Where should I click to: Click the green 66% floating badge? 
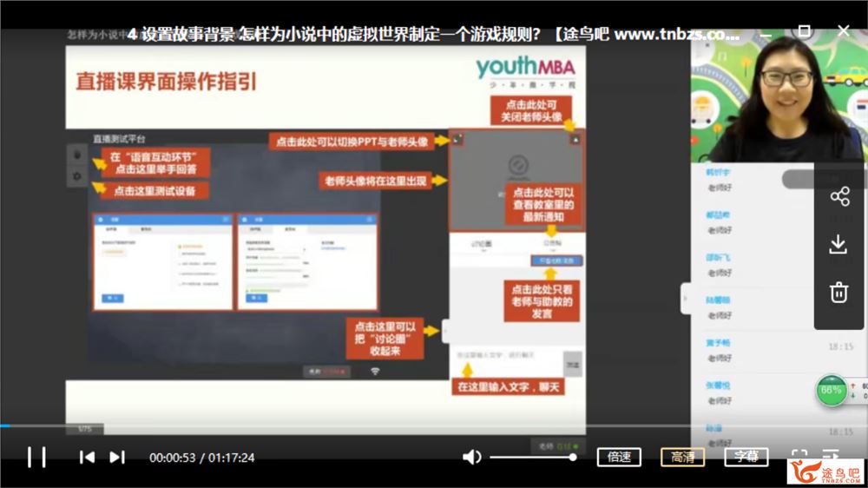[x=832, y=390]
